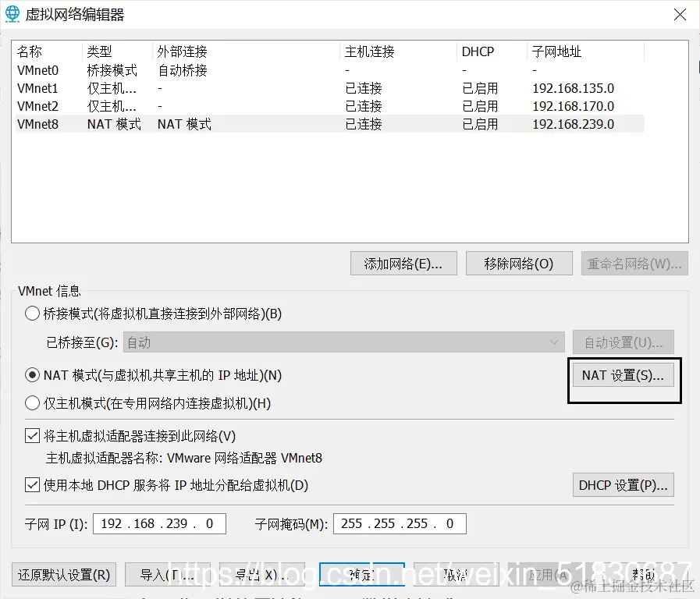Image resolution: width=700 pixels, height=599 pixels.
Task: Open DHCP 设置(P)... dialog
Action: (624, 485)
